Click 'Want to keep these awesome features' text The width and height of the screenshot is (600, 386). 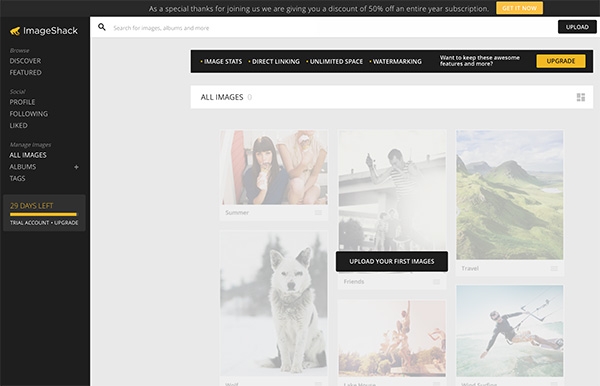(x=479, y=61)
